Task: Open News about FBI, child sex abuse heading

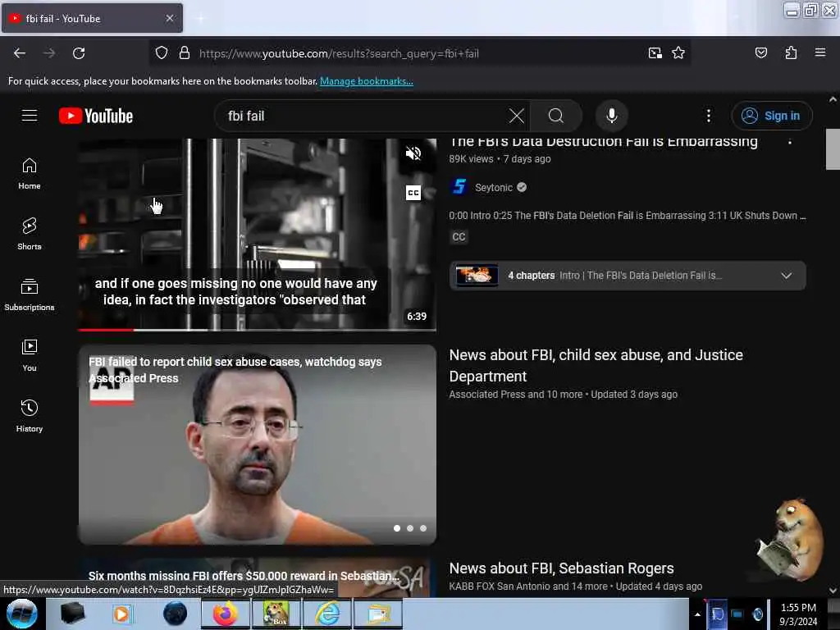Action: (596, 365)
